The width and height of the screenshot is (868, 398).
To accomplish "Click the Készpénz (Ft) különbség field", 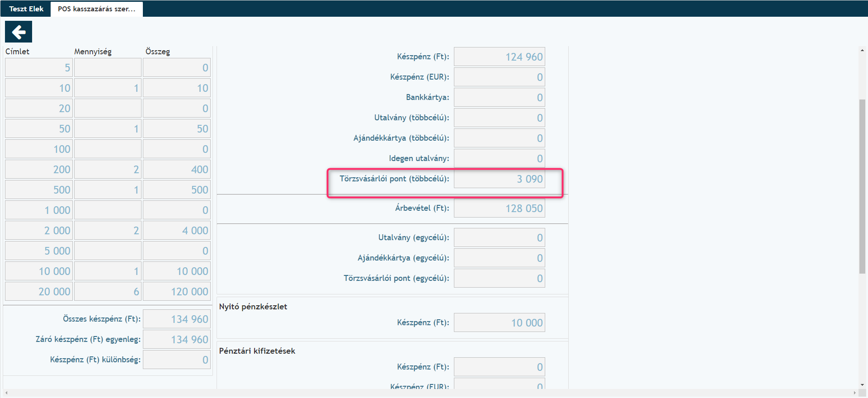I will point(177,360).
